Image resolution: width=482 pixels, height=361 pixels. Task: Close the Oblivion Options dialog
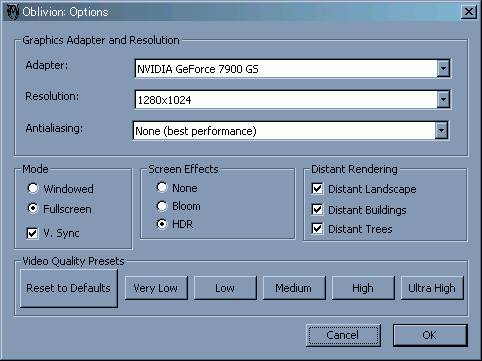click(468, 12)
